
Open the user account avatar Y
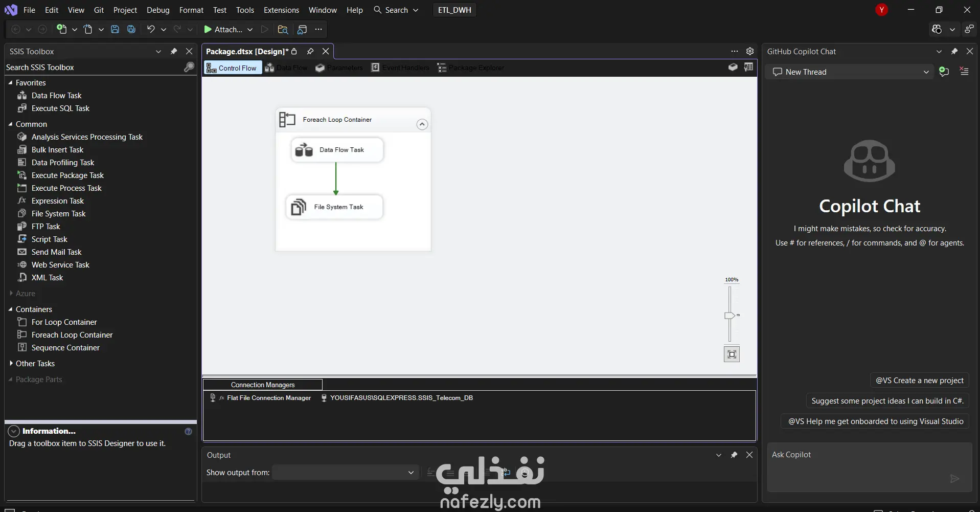[x=881, y=10]
